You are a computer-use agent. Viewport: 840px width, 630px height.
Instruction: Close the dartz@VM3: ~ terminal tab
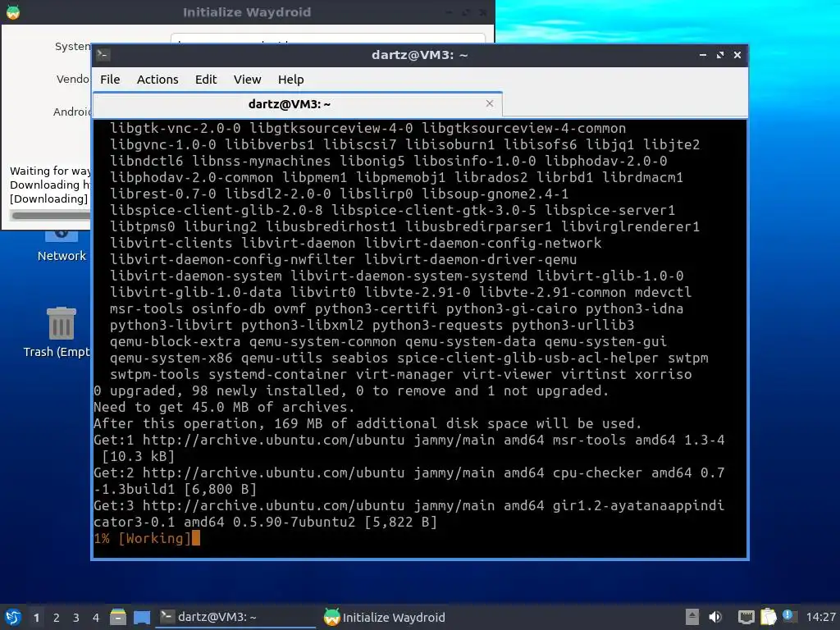(x=489, y=103)
